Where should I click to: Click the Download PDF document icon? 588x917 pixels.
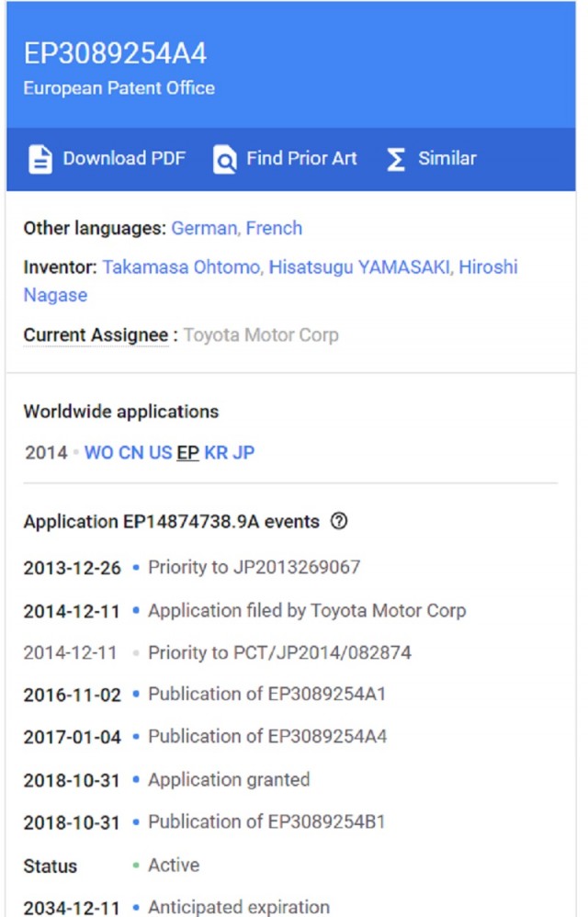(x=40, y=159)
